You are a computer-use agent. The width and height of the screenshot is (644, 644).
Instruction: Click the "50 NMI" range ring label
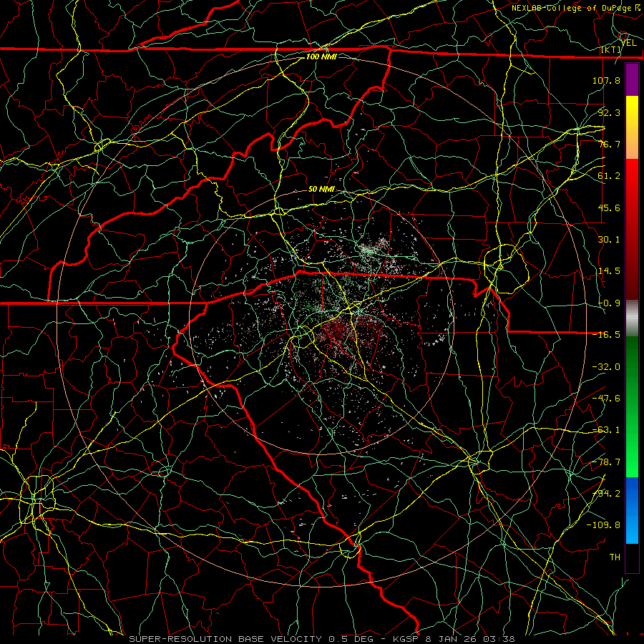pyautogui.click(x=321, y=190)
